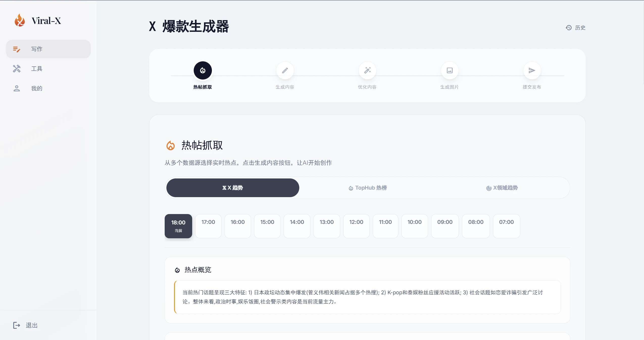Click the flame icon beside 热点概览
This screenshot has width=644, height=340.
[x=177, y=270]
